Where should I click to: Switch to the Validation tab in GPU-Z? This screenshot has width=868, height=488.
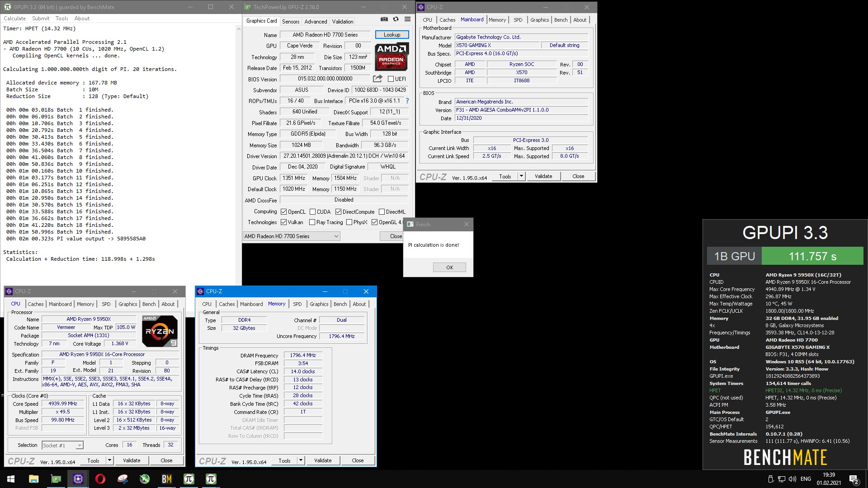[343, 21]
